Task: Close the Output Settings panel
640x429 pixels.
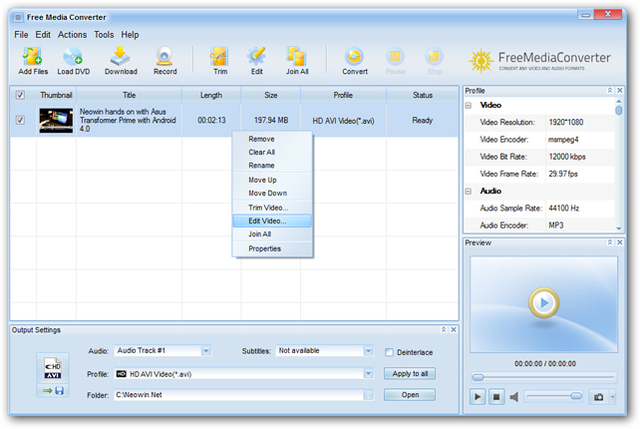Action: point(453,329)
